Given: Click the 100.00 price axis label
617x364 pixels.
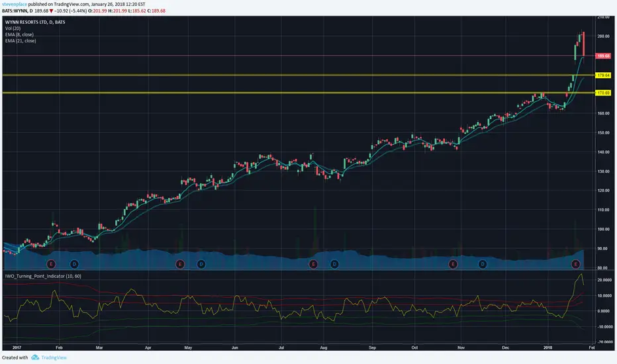Looking at the screenshot, I should tap(603, 229).
